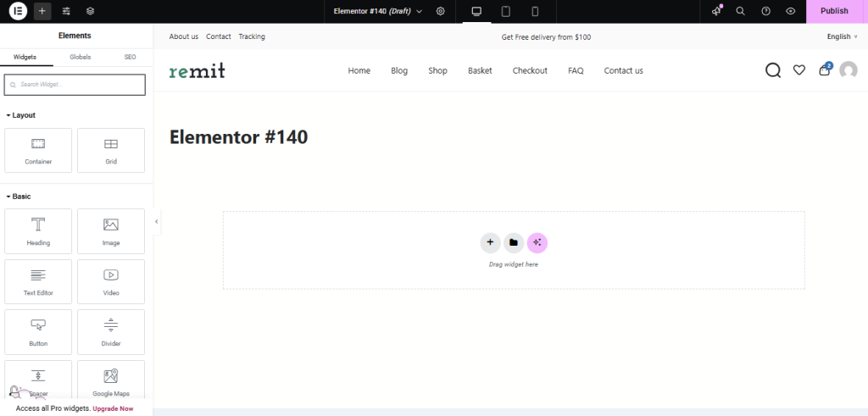Click the Search Widget input field
Image resolution: width=868 pixels, height=416 pixels.
point(75,85)
